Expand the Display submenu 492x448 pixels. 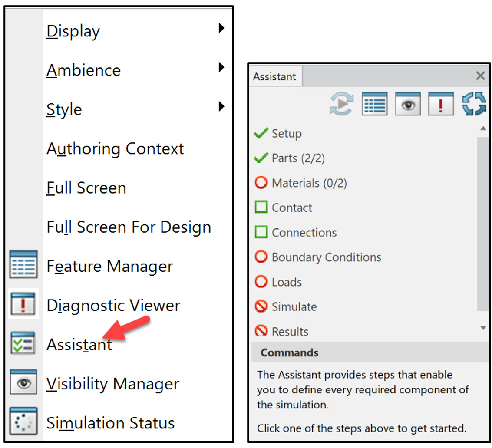221,29
